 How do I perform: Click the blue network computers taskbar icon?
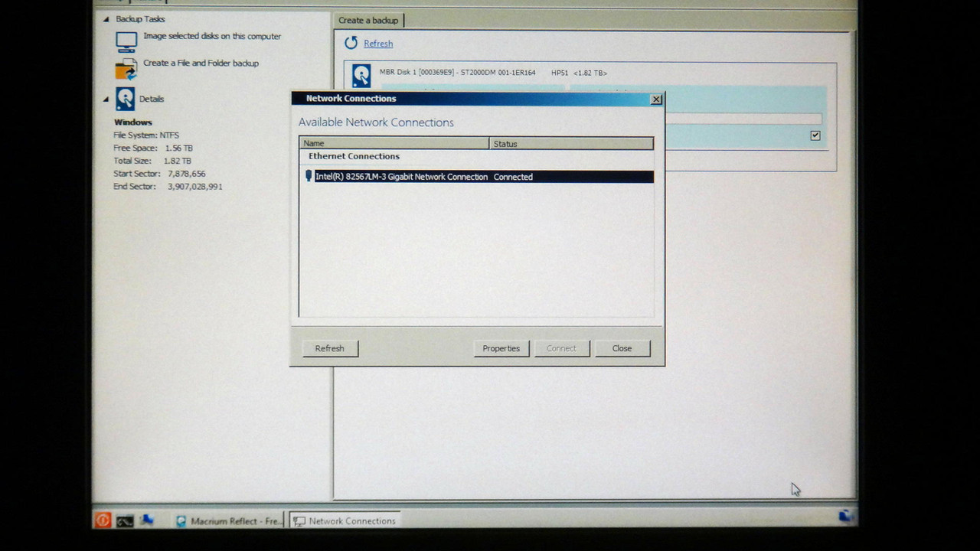click(x=146, y=520)
